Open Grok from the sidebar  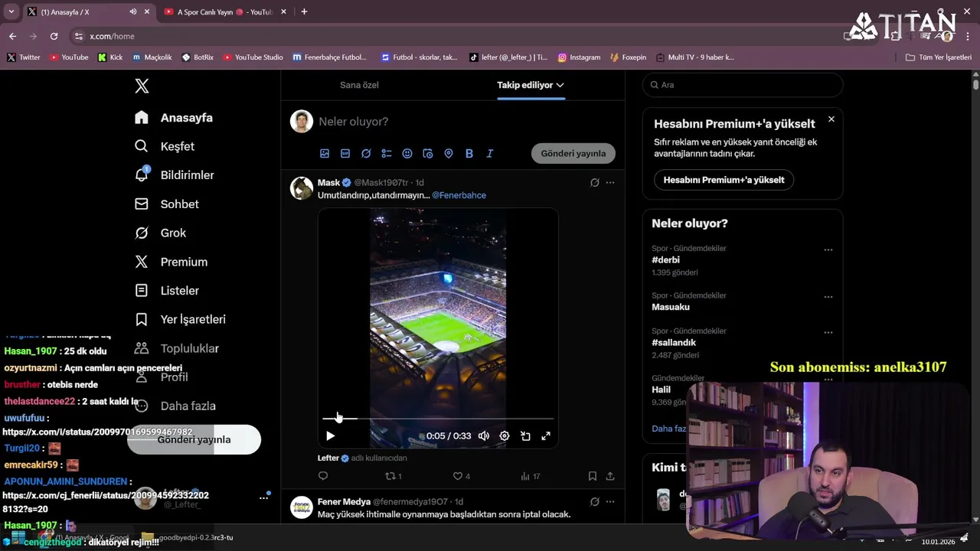161,233
